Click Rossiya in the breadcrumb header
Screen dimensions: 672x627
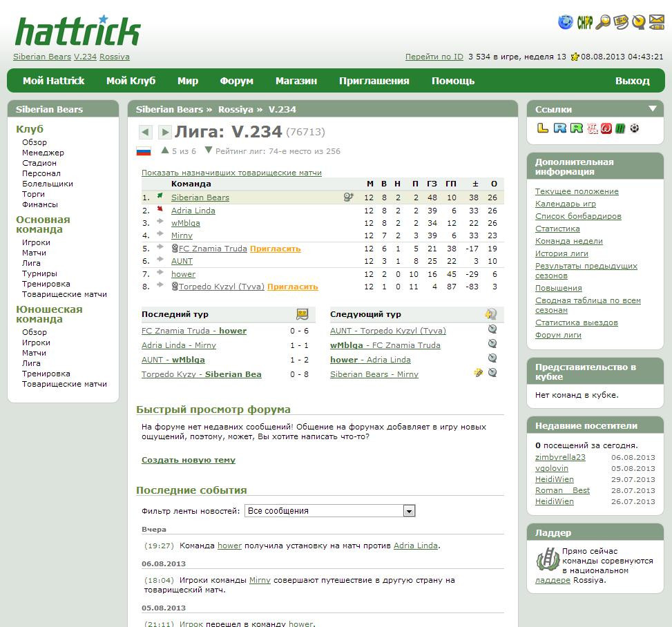236,109
